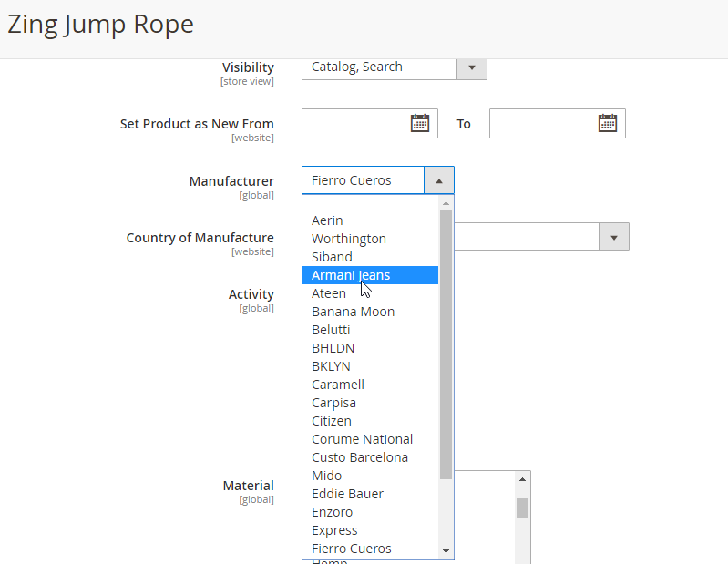This screenshot has width=728, height=564.
Task: Pick Custo Barcelona option
Action: [x=360, y=457]
